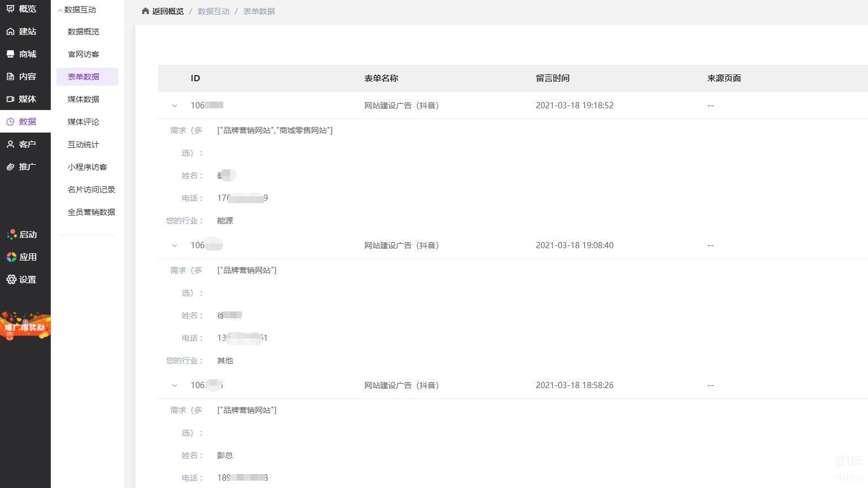Open the 应用 apps icon
The width and height of the screenshot is (868, 488).
click(x=11, y=257)
